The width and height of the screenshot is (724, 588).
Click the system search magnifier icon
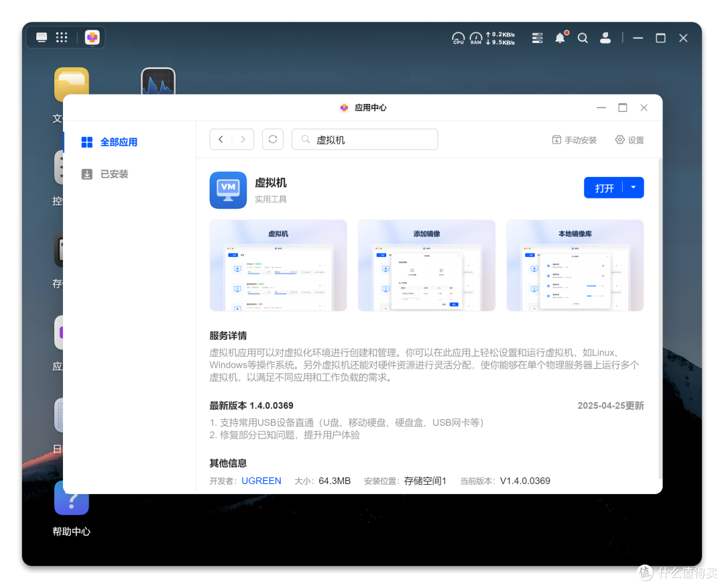click(583, 38)
